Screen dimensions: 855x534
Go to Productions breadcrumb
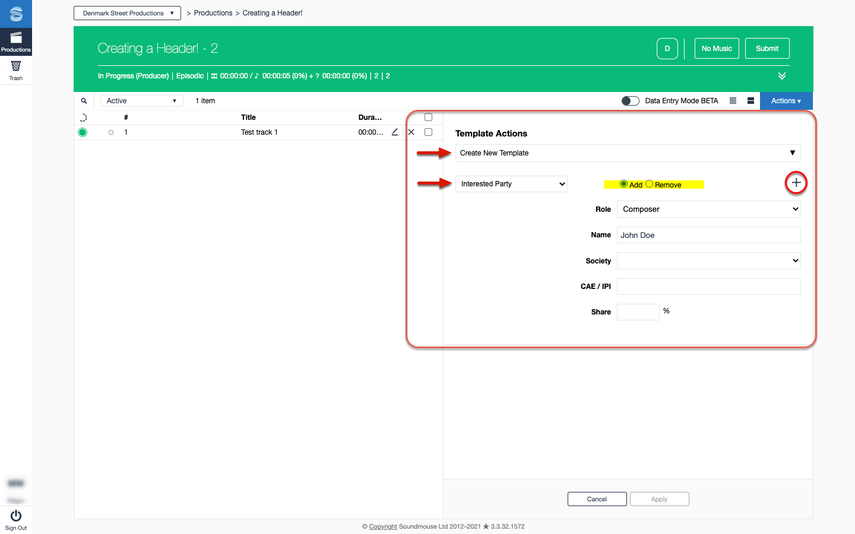point(213,13)
